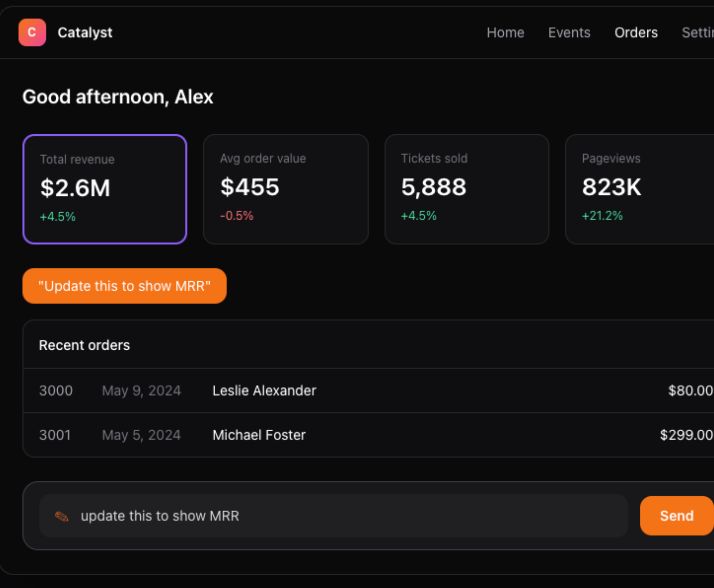Select the Tickets sold card
The width and height of the screenshot is (714, 588).
[467, 189]
